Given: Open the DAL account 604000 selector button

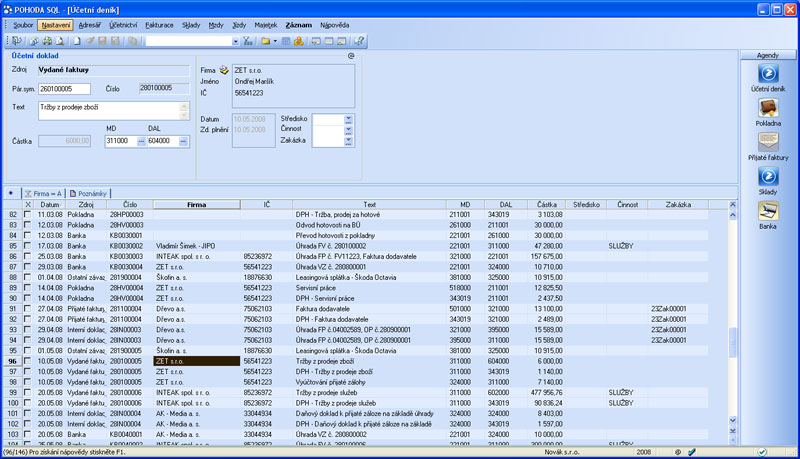Looking at the screenshot, I should [x=183, y=141].
